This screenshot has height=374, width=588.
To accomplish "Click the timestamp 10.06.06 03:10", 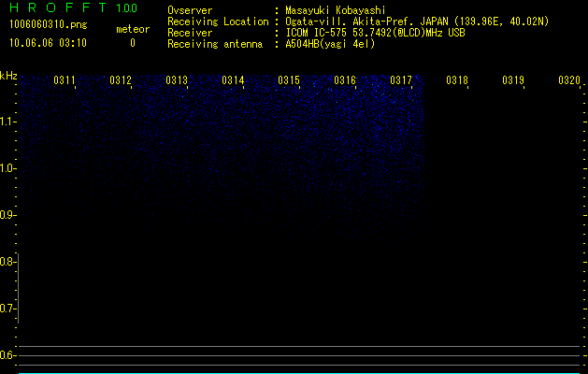I will pos(48,43).
